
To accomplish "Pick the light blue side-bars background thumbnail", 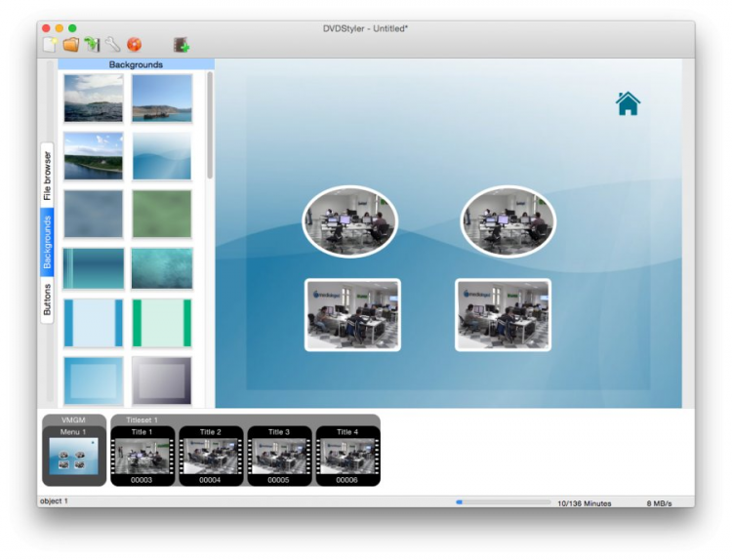I will click(x=94, y=323).
